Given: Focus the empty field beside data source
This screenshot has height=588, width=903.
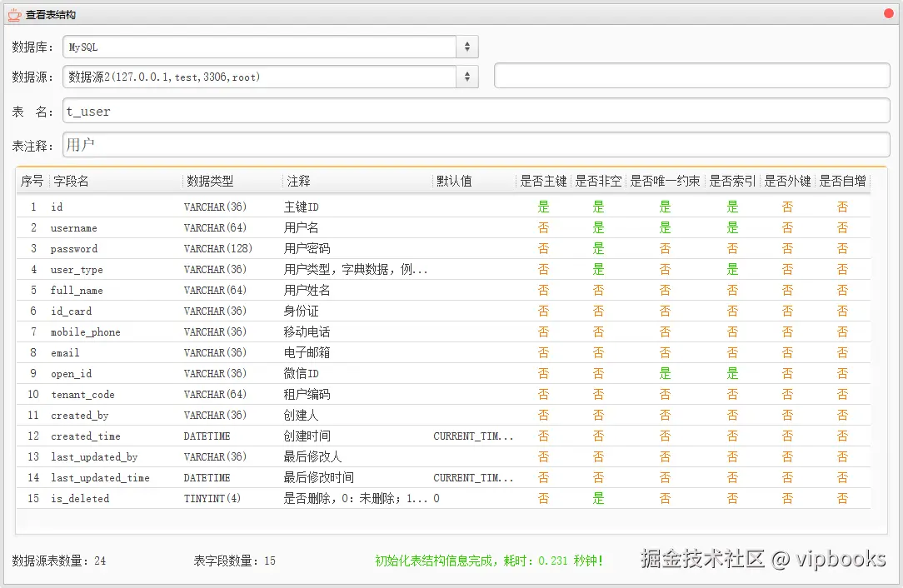Looking at the screenshot, I should point(692,76).
